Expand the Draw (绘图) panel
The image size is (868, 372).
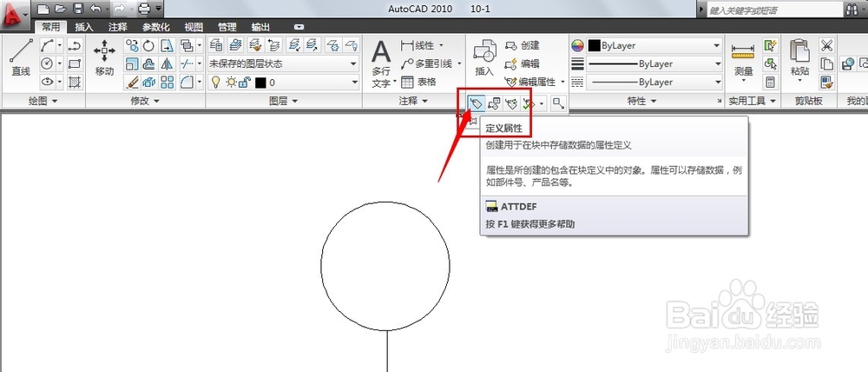click(42, 101)
